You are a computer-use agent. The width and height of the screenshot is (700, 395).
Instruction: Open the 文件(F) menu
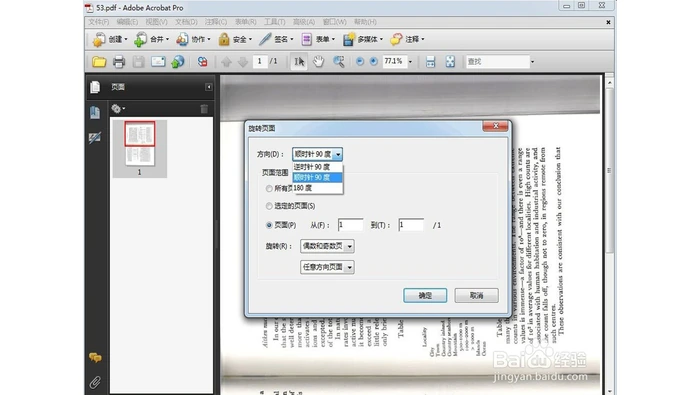click(98, 22)
